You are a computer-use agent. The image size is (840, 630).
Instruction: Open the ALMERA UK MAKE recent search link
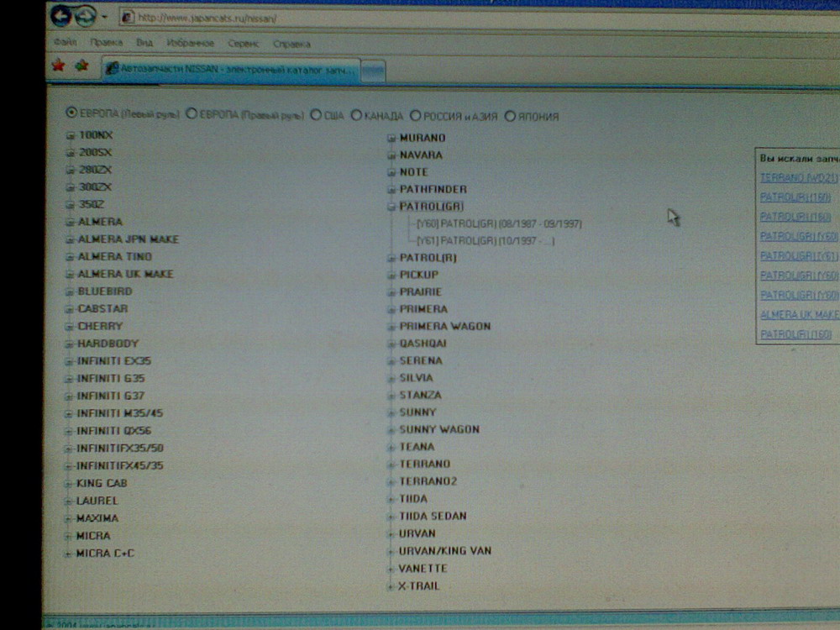pyautogui.click(x=800, y=315)
